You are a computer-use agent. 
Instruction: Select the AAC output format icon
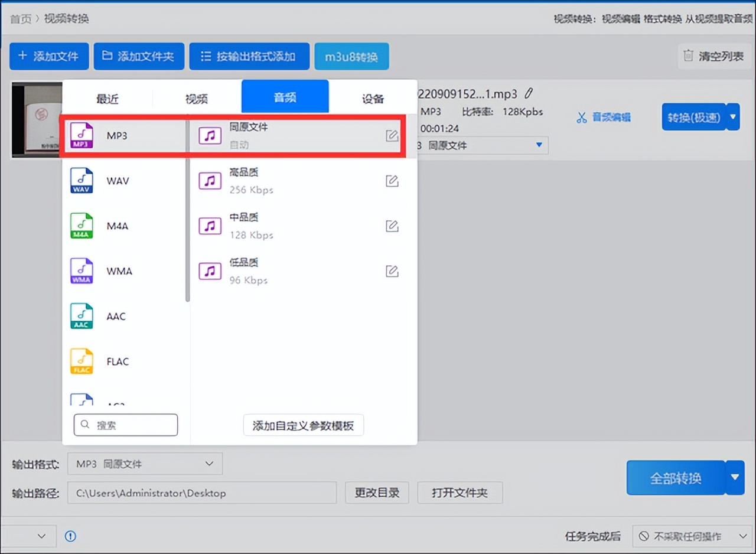click(82, 316)
